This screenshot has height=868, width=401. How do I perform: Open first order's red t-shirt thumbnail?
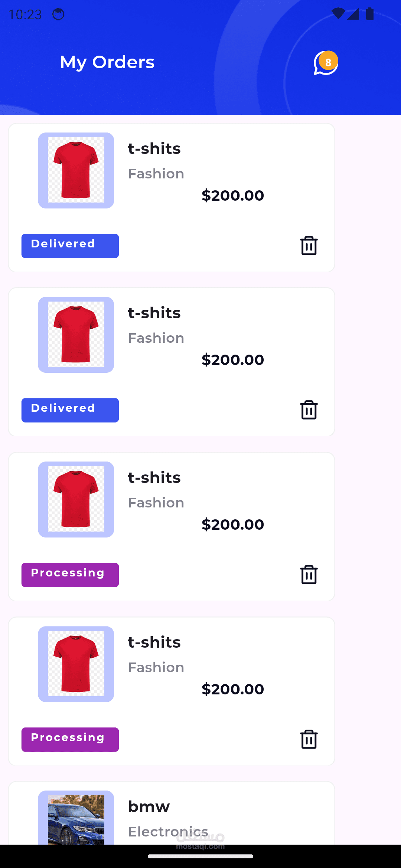click(76, 170)
